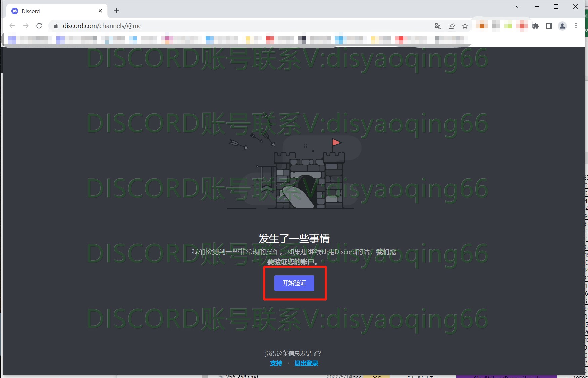Go back to previous page
This screenshot has height=378, width=588.
pos(12,26)
